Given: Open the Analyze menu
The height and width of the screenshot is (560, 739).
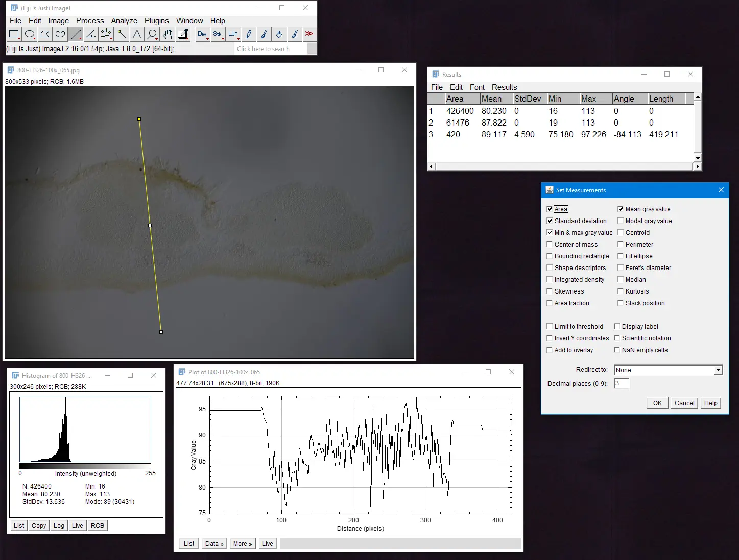Looking at the screenshot, I should tap(124, 21).
